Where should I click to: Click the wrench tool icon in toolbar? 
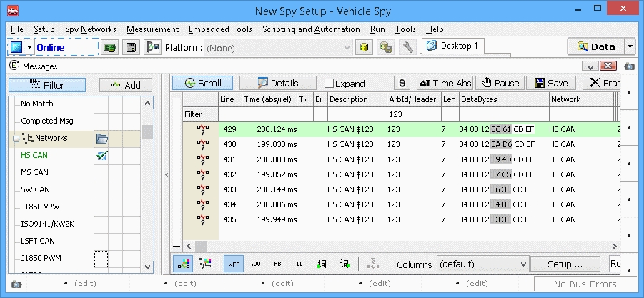coord(408,47)
